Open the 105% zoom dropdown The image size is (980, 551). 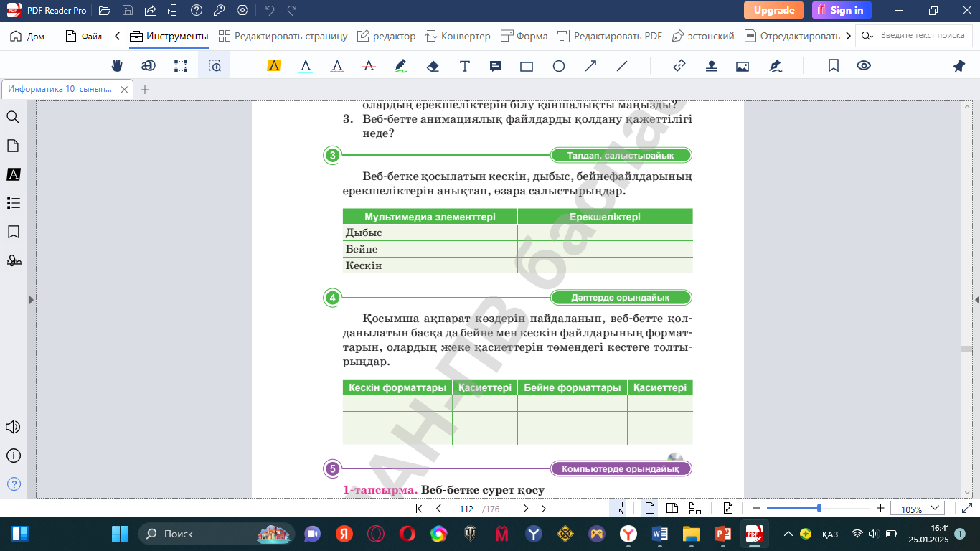click(x=918, y=509)
